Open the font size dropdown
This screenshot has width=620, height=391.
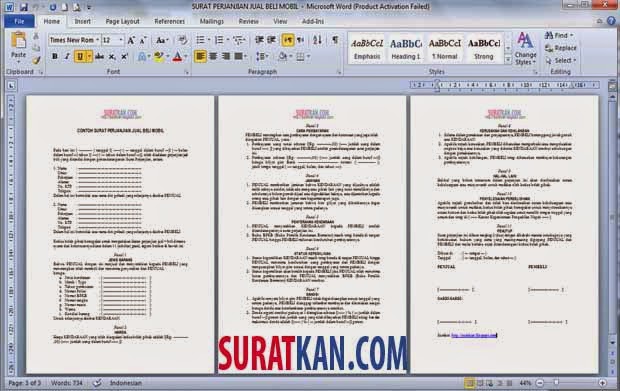pyautogui.click(x=121, y=40)
